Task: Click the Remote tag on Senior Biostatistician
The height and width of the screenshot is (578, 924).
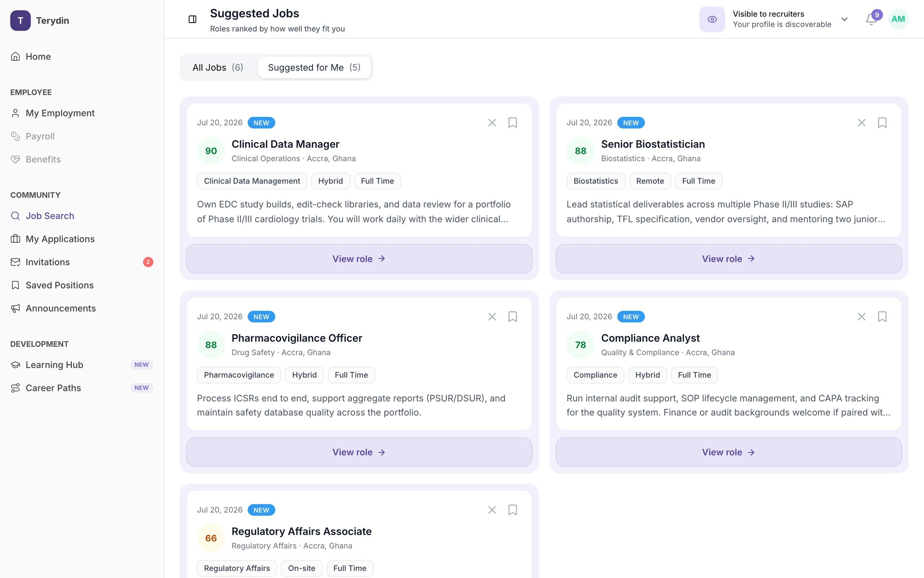Action: pos(650,181)
